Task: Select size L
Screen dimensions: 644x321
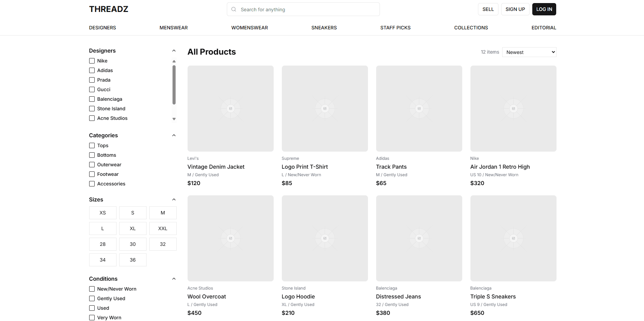Action: pyautogui.click(x=103, y=228)
